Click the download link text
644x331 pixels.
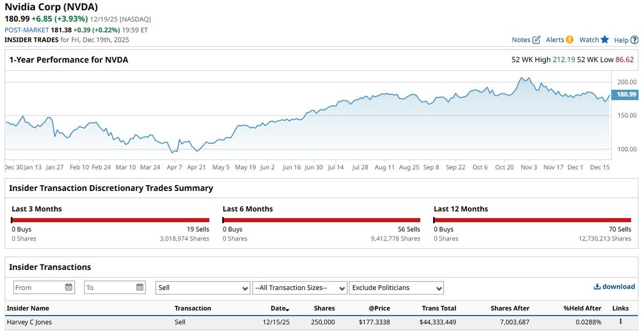[x=618, y=286]
